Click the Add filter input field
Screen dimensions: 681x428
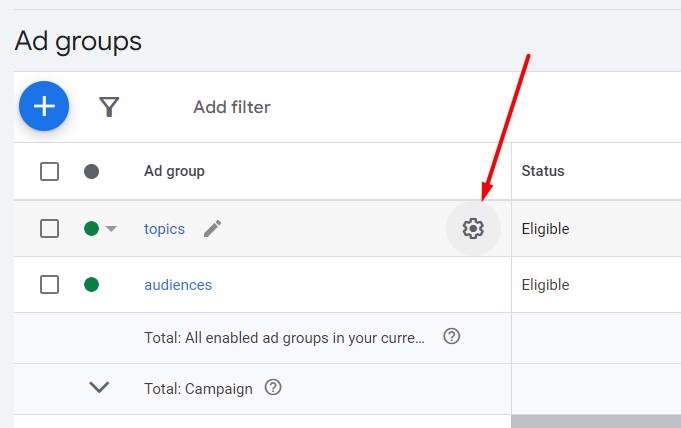231,107
